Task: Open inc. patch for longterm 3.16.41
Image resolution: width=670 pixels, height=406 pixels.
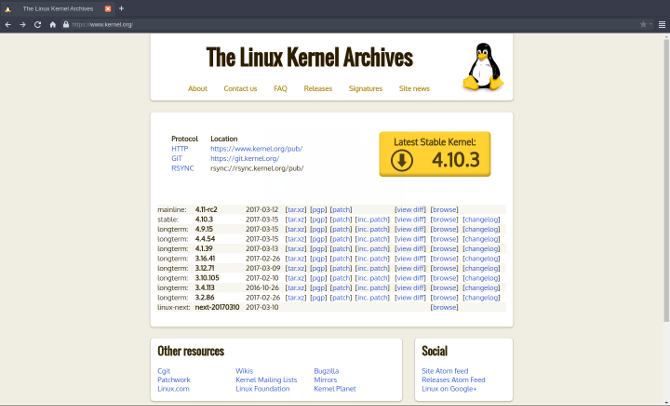Action: (372, 259)
